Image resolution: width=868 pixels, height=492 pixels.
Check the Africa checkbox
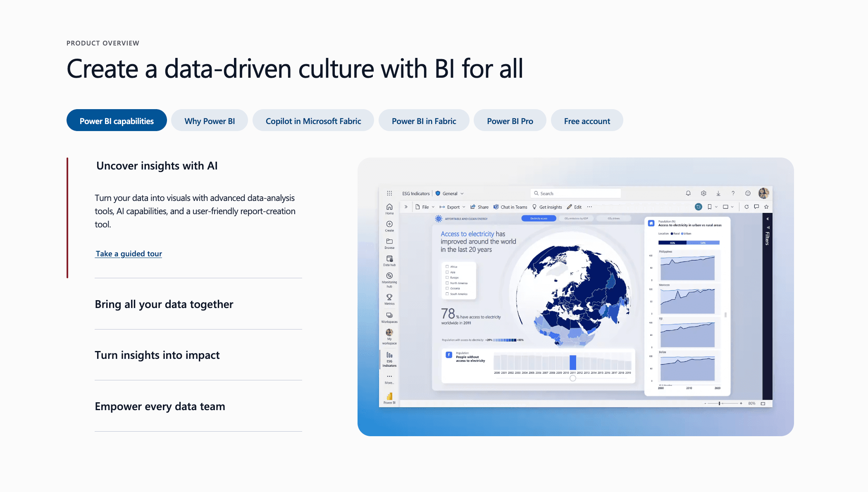(x=447, y=267)
